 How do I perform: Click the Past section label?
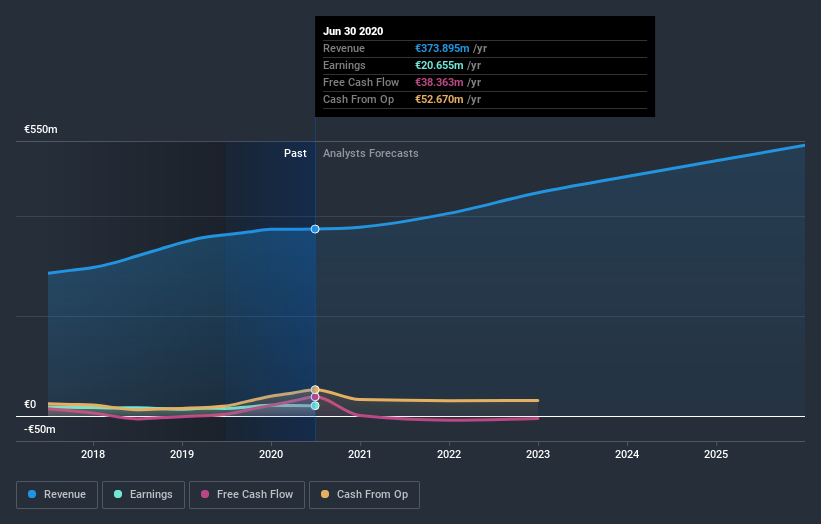pos(295,153)
